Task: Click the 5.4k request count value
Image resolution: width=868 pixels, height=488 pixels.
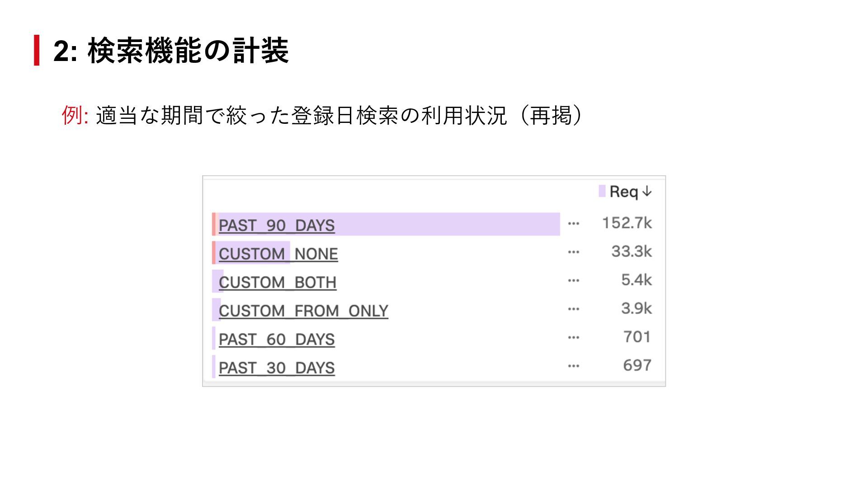Action: (636, 280)
